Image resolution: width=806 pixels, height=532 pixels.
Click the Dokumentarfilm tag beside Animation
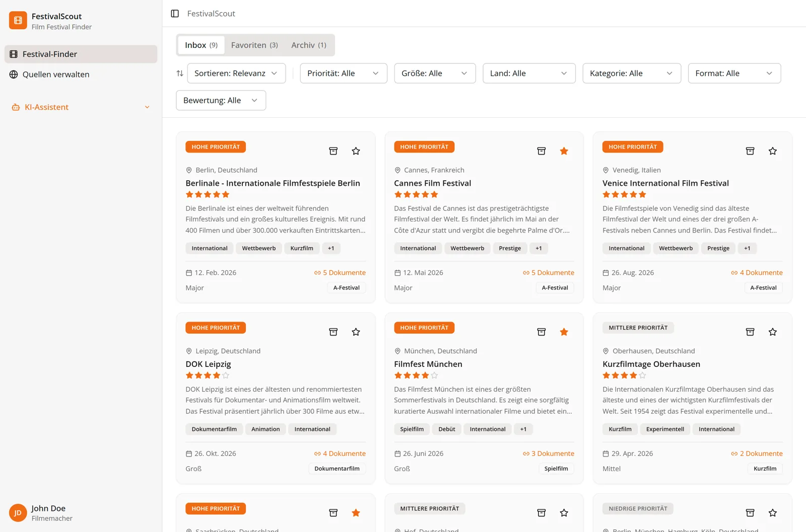214,429
